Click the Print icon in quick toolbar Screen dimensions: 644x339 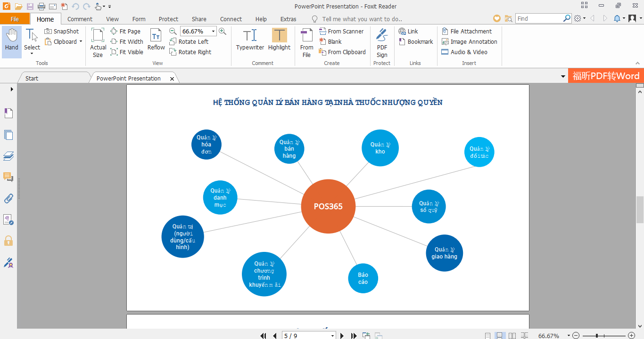pos(41,6)
